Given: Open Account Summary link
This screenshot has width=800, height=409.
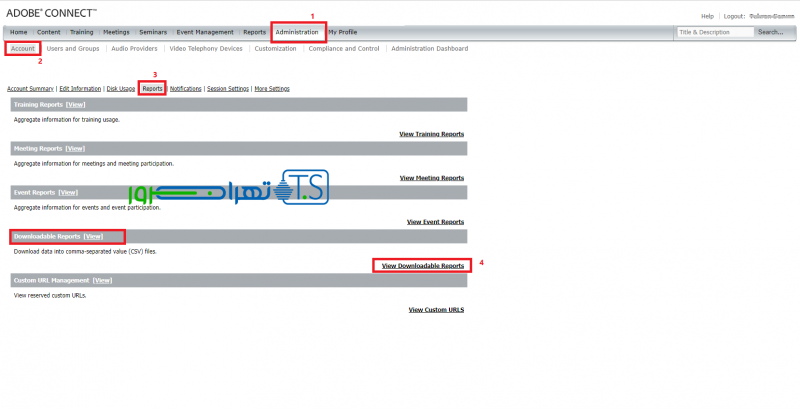Looking at the screenshot, I should click(30, 88).
